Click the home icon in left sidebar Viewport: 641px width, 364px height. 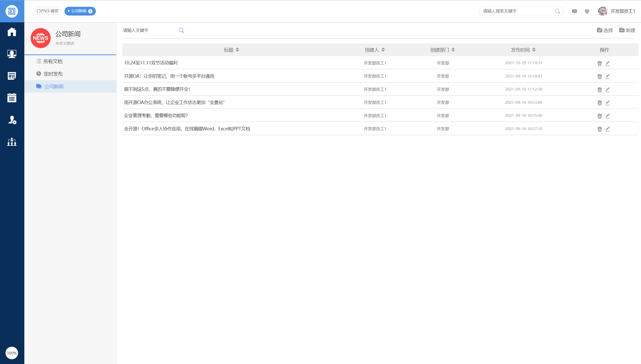coord(12,32)
